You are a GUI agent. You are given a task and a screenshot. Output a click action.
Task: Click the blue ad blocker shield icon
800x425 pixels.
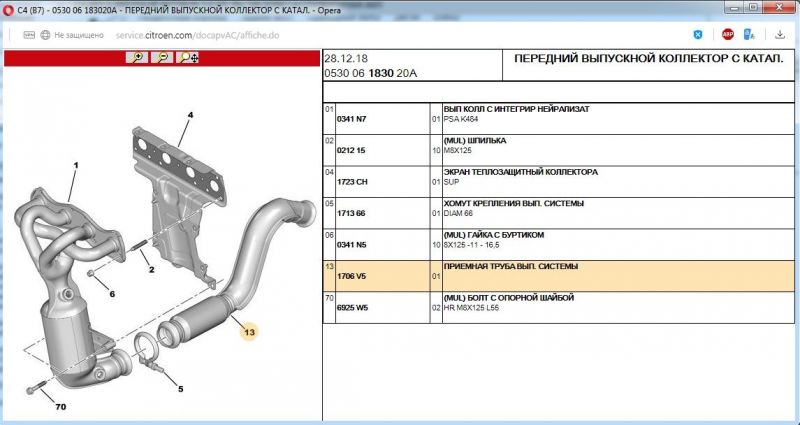pyautogui.click(x=697, y=33)
